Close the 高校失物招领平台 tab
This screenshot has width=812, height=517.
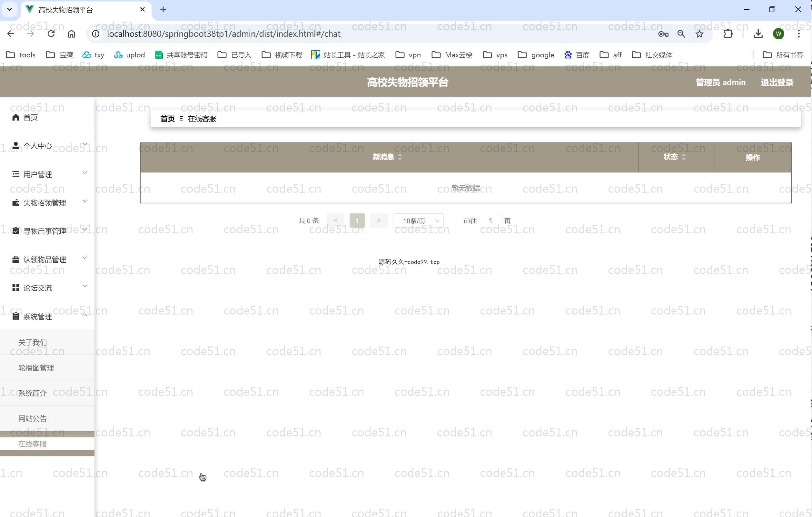pyautogui.click(x=142, y=9)
